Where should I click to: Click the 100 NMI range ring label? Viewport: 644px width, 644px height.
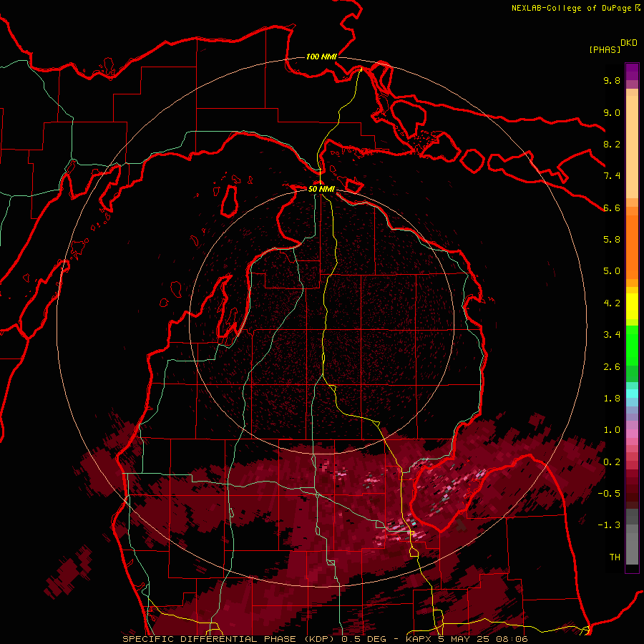(x=321, y=57)
